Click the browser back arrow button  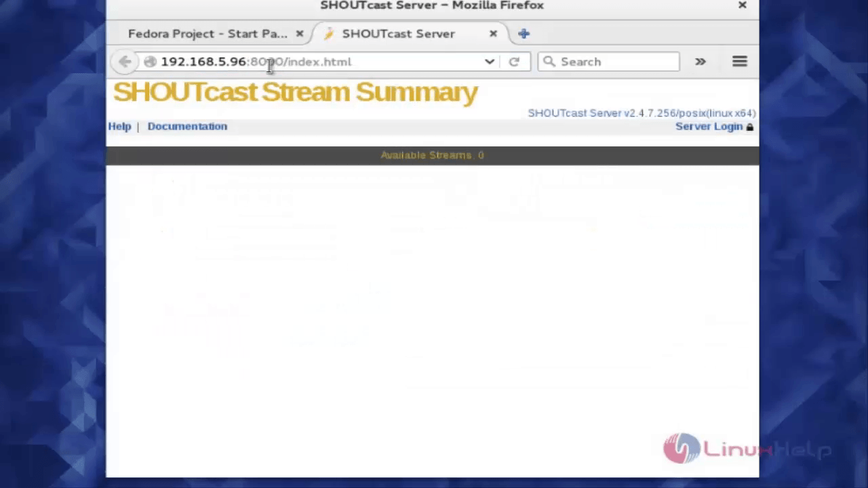125,62
